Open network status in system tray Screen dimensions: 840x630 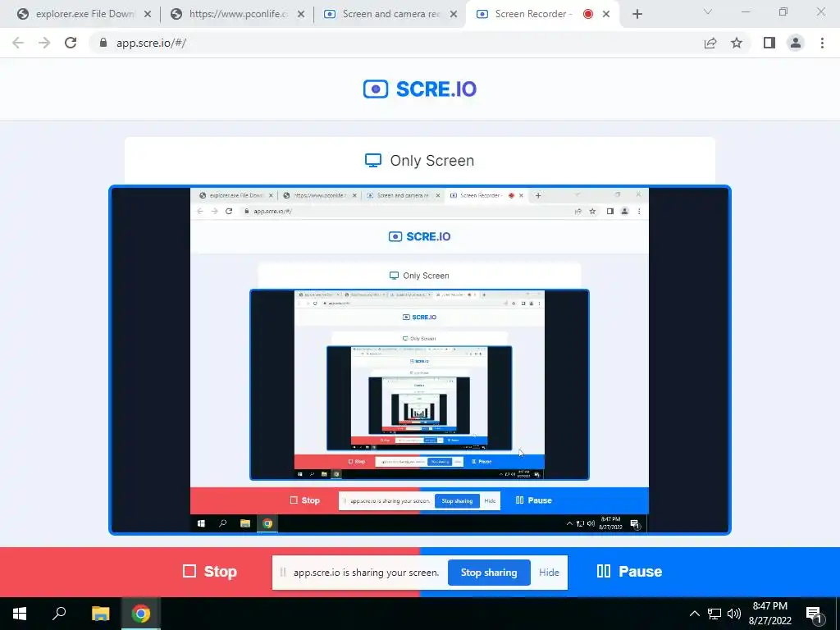714,614
